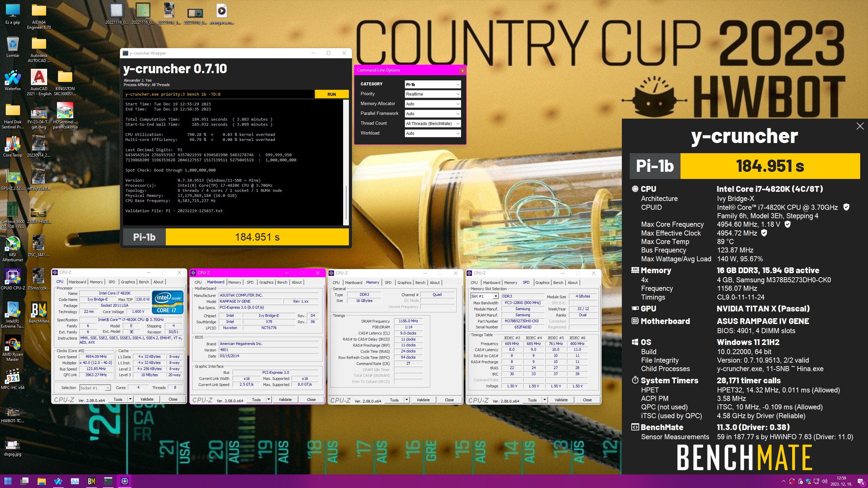Open CATEGORY dropdown showing Pi-1b
The image size is (868, 488).
(433, 84)
